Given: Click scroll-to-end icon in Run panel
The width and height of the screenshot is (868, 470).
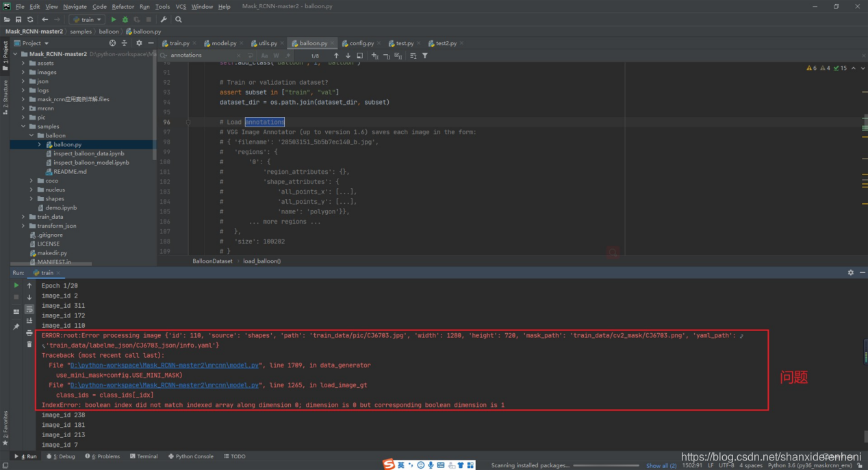Looking at the screenshot, I should point(29,321).
